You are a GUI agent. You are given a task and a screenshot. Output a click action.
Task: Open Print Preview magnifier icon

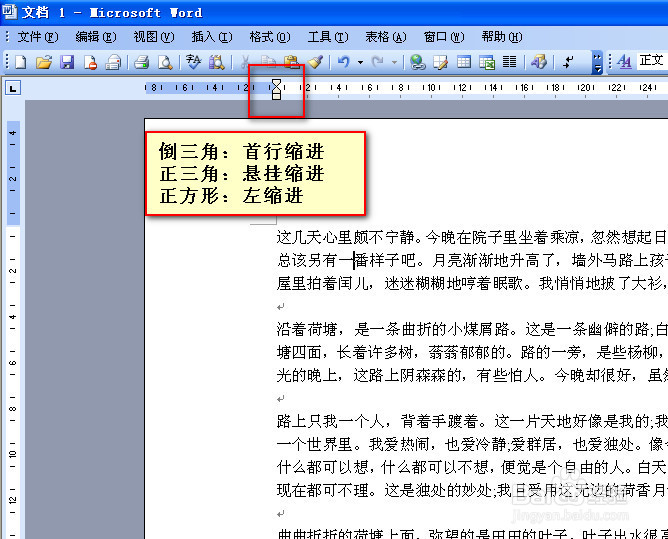coord(165,62)
